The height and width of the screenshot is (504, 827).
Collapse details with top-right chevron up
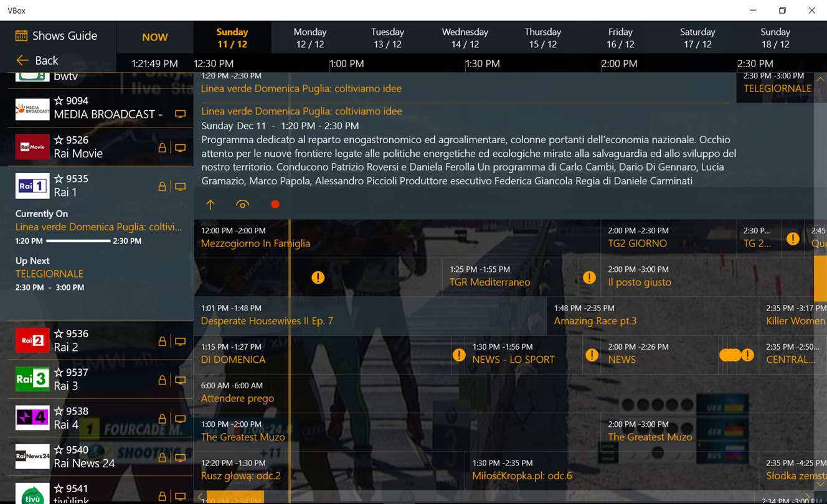click(x=820, y=80)
